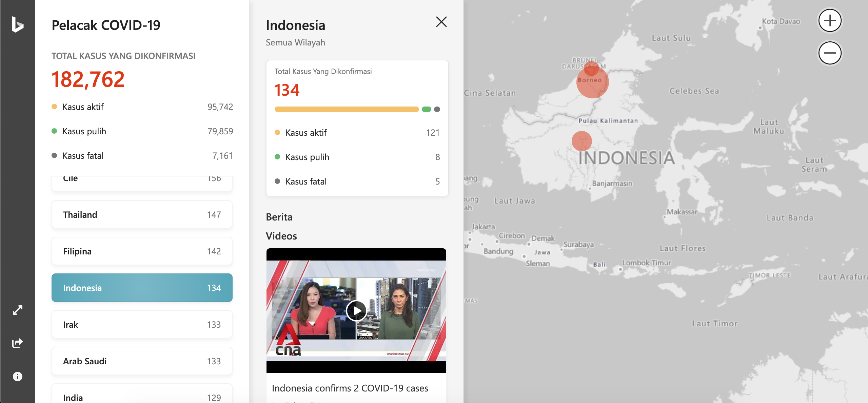Click the expand fullscreen arrows icon
Image resolution: width=868 pixels, height=403 pixels.
17,310
